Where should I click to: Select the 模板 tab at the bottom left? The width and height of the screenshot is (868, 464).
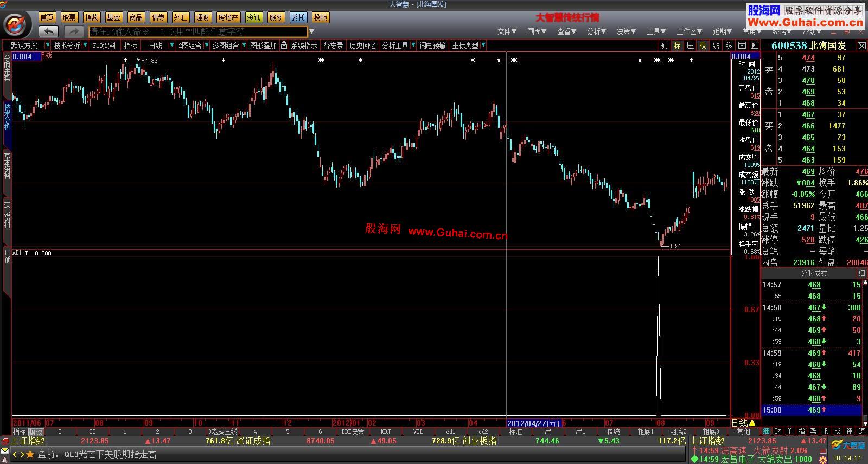pyautogui.click(x=36, y=431)
